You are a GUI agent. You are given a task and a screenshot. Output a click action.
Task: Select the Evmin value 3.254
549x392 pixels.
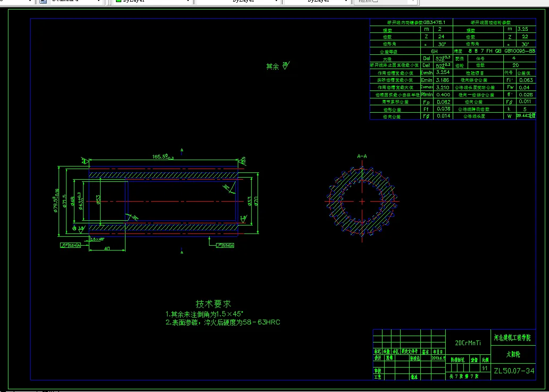click(443, 72)
